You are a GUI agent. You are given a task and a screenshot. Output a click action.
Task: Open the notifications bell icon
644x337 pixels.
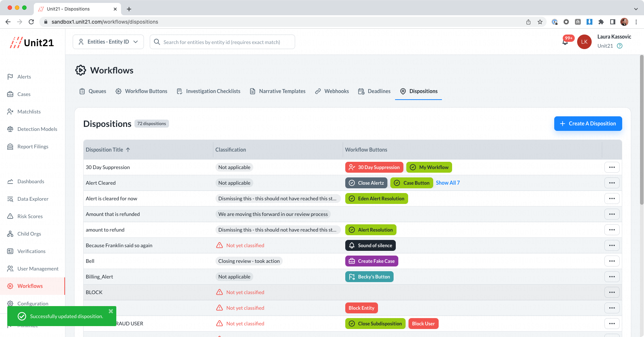pos(565,42)
